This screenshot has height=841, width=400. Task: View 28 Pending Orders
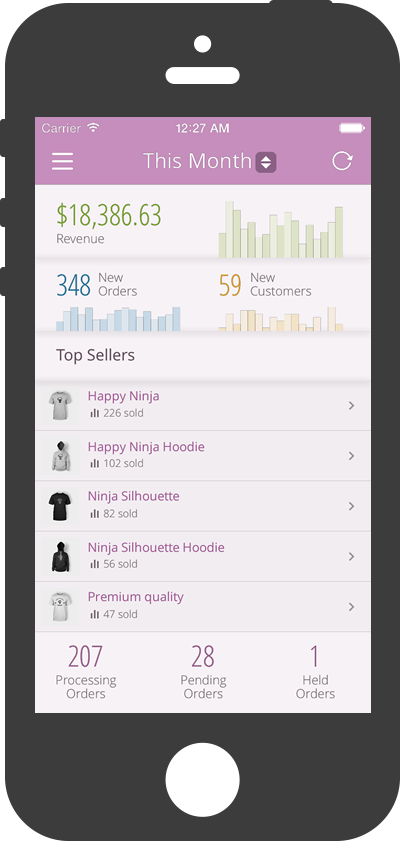coord(203,673)
